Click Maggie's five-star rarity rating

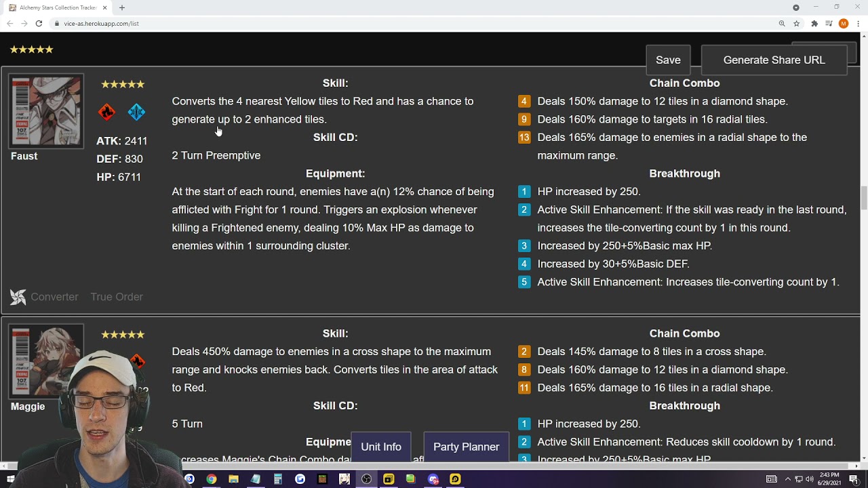click(x=123, y=335)
